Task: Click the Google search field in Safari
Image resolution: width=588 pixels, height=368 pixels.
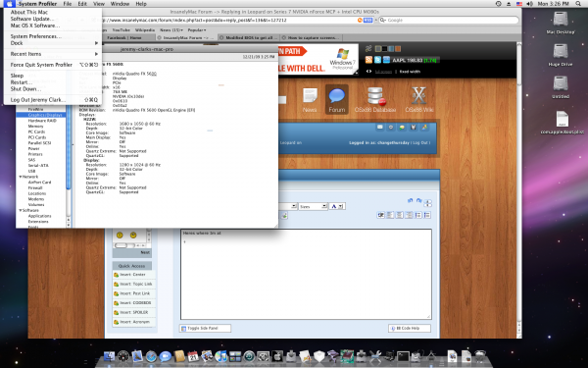Action: pos(448,20)
